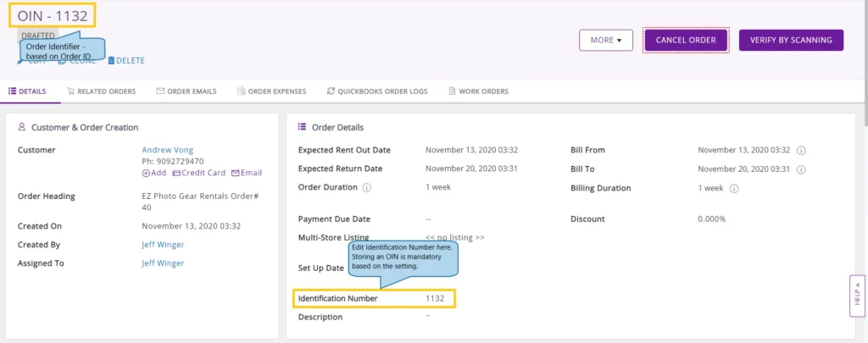Viewport: 868px width, 343px height.
Task: Click the info icon beside Order Duration
Action: pos(366,187)
